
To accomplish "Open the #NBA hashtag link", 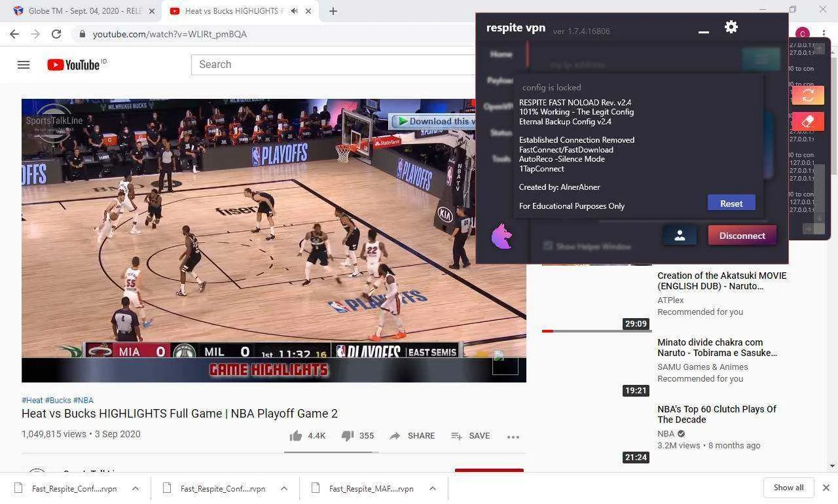I will coord(83,400).
